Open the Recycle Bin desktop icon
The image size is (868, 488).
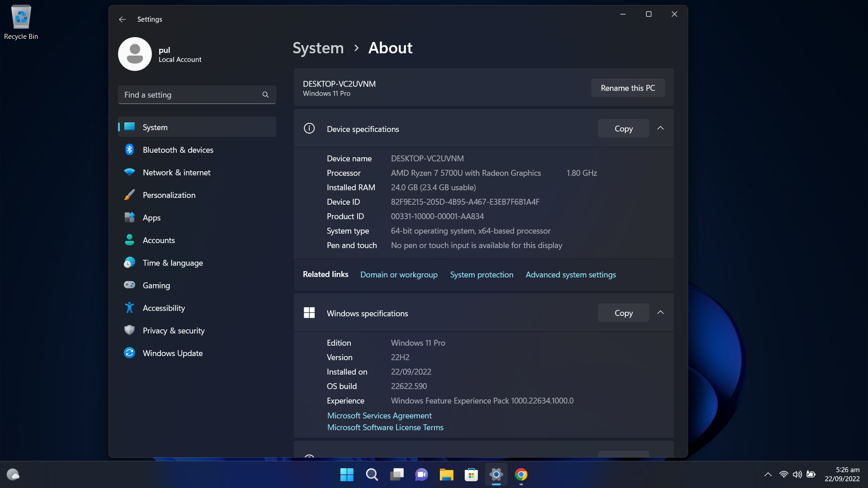point(21,22)
